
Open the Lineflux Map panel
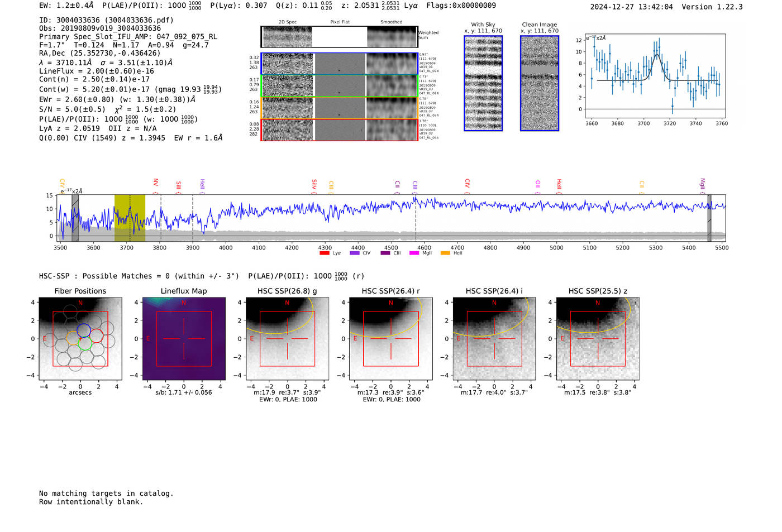click(x=184, y=338)
